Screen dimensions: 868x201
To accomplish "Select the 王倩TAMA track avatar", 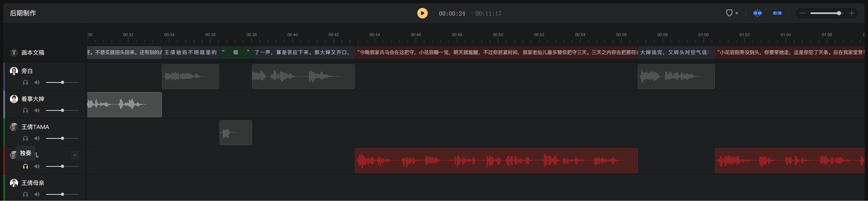I will 14,127.
